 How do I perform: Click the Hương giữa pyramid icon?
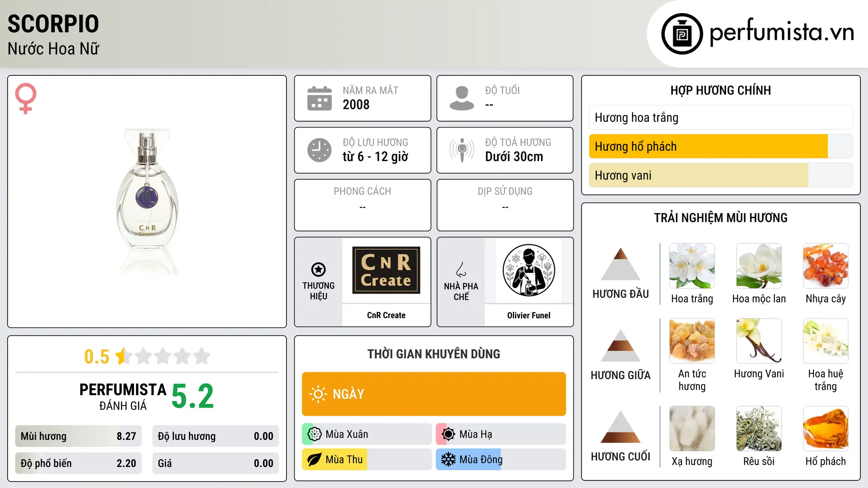(x=620, y=345)
